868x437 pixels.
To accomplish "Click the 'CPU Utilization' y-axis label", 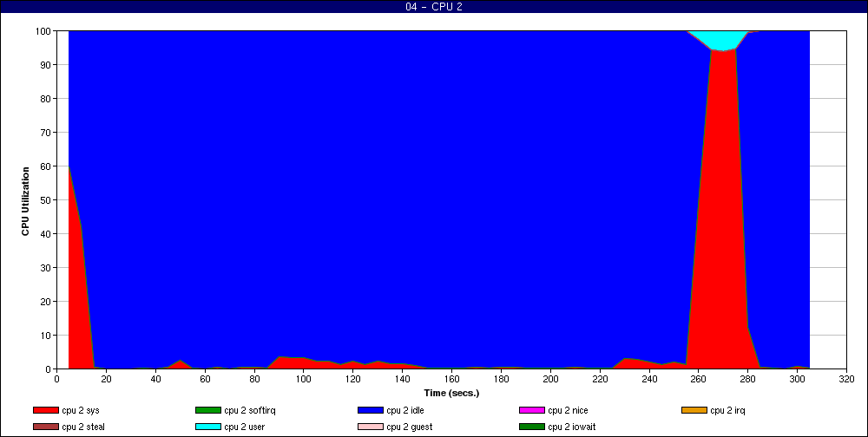I will tap(25, 201).
